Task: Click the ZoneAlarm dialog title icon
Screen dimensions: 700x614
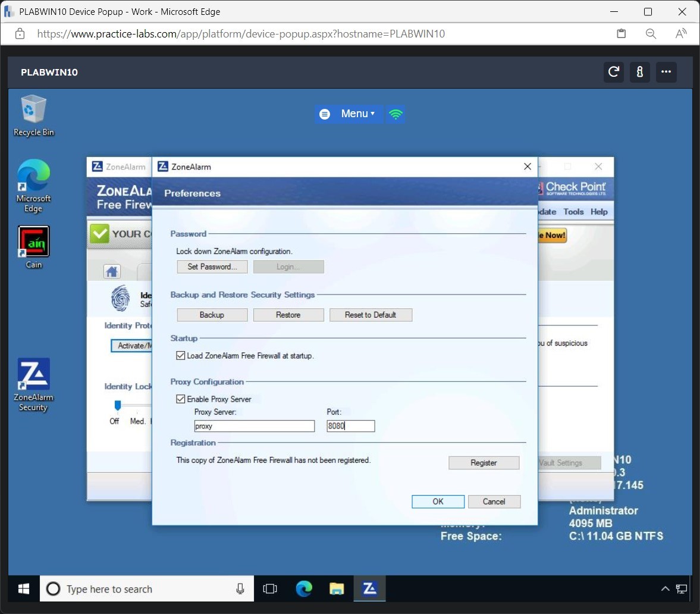Action: 163,167
